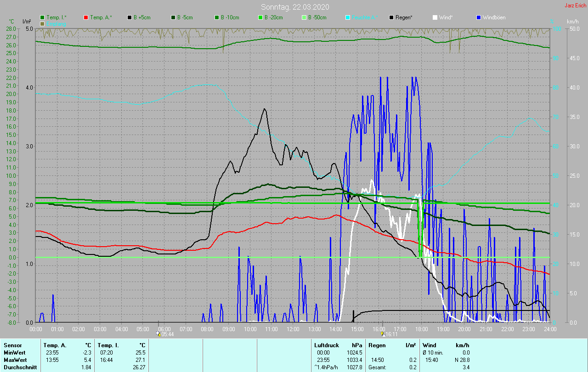Click the black B +5cm legend square

[x=130, y=17]
